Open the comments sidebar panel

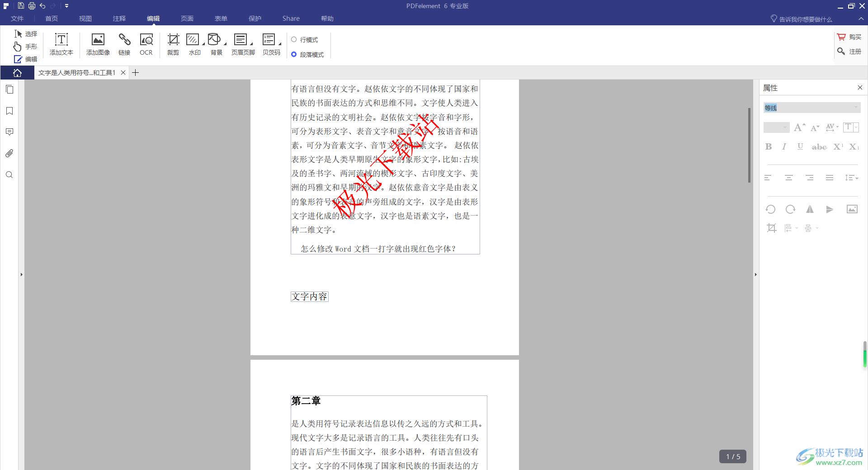point(9,132)
